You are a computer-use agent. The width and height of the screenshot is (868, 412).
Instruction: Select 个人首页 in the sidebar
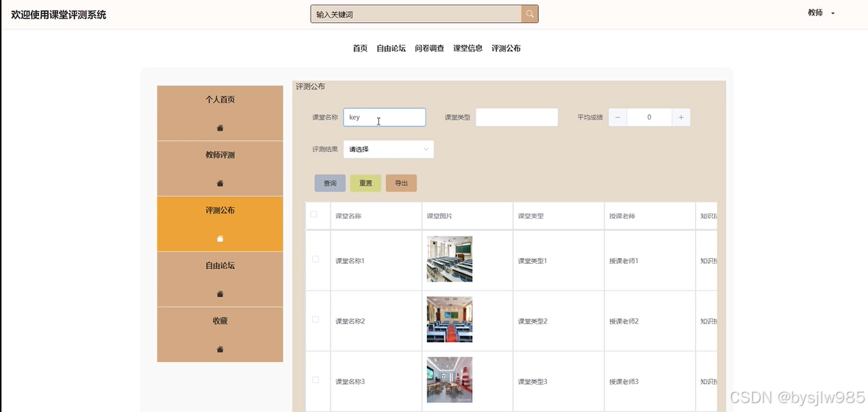pyautogui.click(x=220, y=113)
